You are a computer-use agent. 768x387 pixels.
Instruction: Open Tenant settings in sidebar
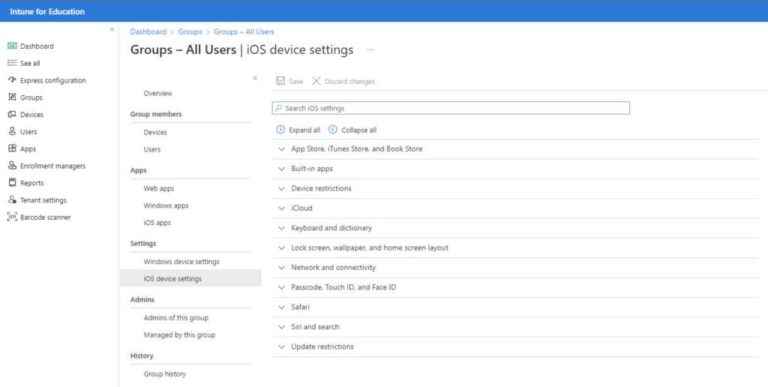coord(43,200)
